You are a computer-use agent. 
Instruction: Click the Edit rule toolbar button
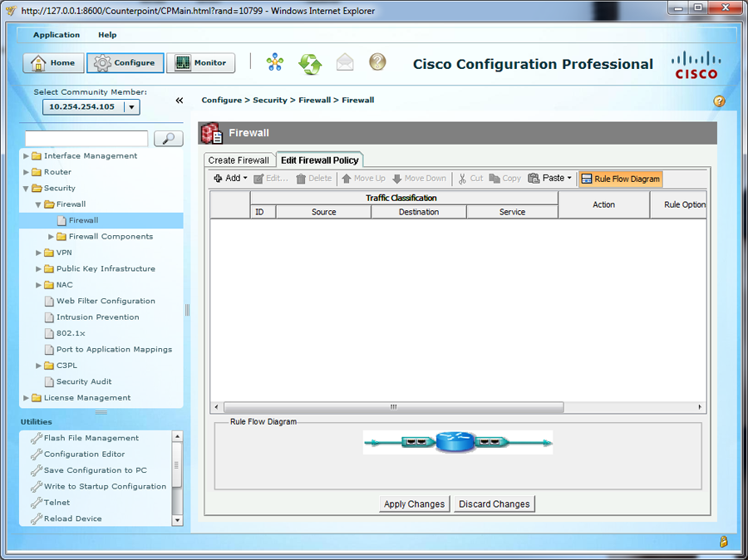click(x=271, y=179)
